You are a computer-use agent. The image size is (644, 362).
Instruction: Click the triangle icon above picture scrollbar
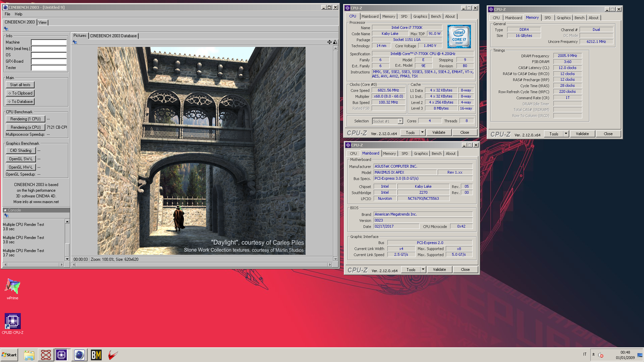point(335,42)
